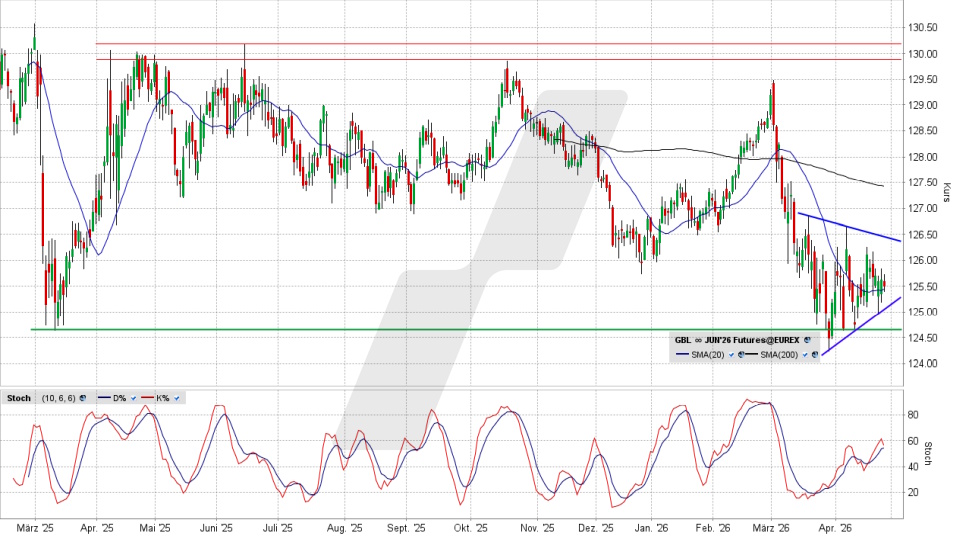Click the blue SMA(20) legend line sample
The height and width of the screenshot is (540, 960).
click(x=682, y=354)
